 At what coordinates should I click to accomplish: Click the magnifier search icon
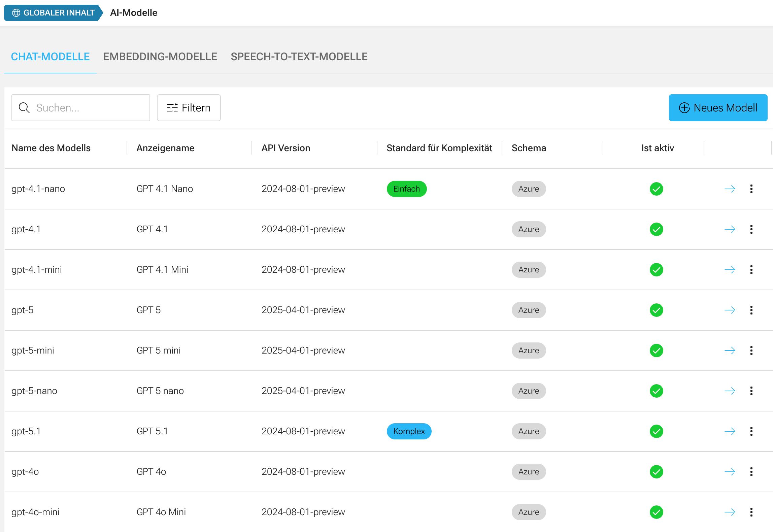point(24,108)
